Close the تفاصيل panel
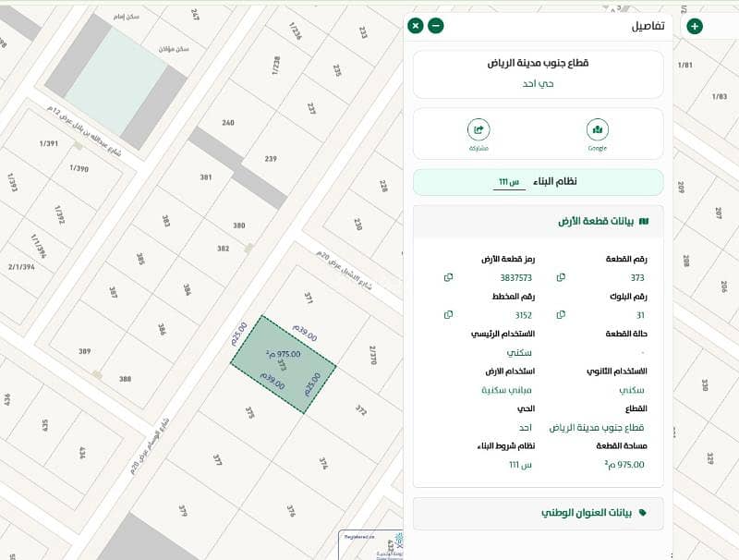Screen dimensions: 739x560 pyautogui.click(x=415, y=25)
